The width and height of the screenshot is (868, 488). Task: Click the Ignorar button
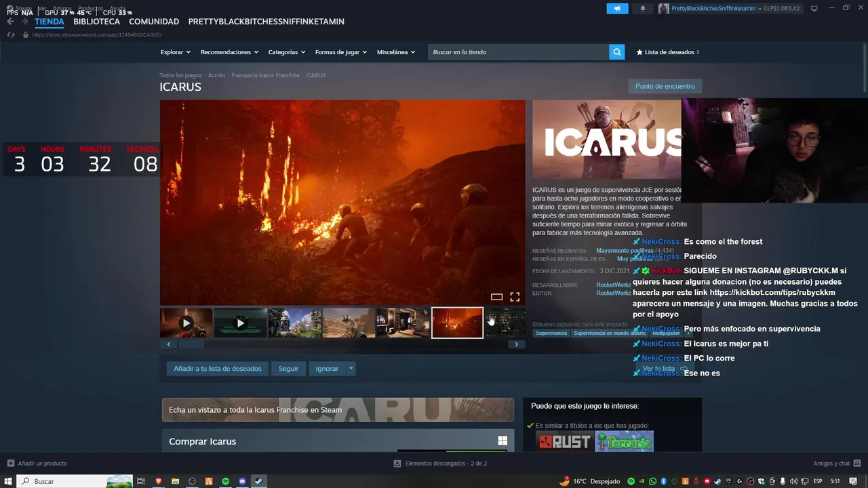coord(327,369)
